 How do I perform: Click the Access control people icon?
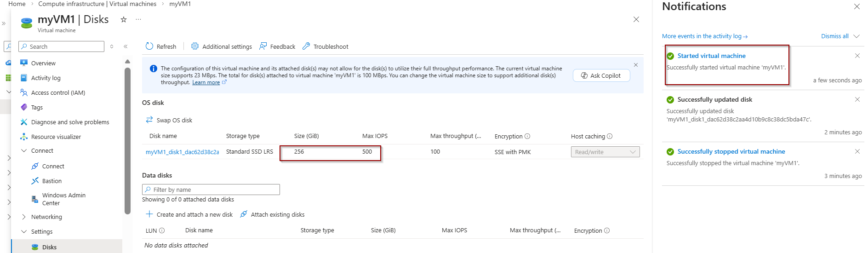pyautogui.click(x=24, y=92)
